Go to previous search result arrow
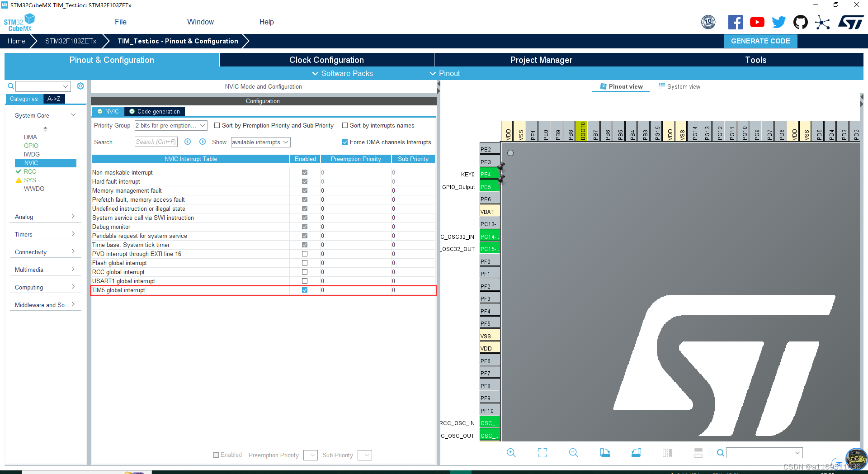 tap(188, 142)
